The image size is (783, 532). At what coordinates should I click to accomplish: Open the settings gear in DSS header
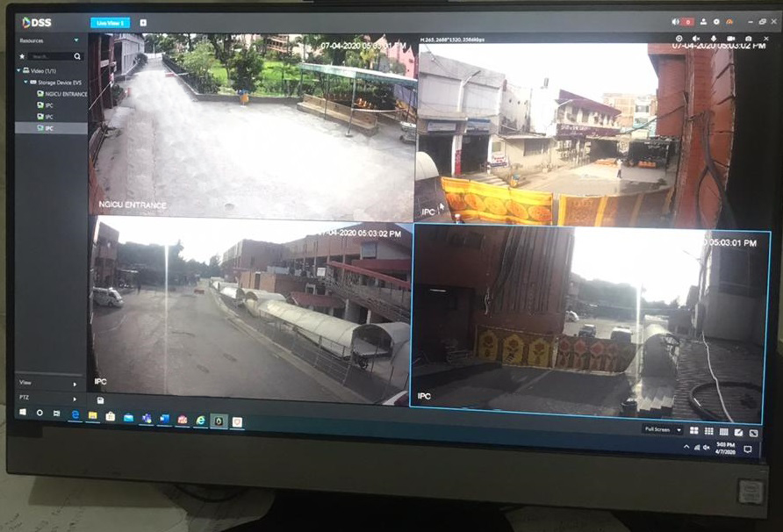(x=715, y=22)
